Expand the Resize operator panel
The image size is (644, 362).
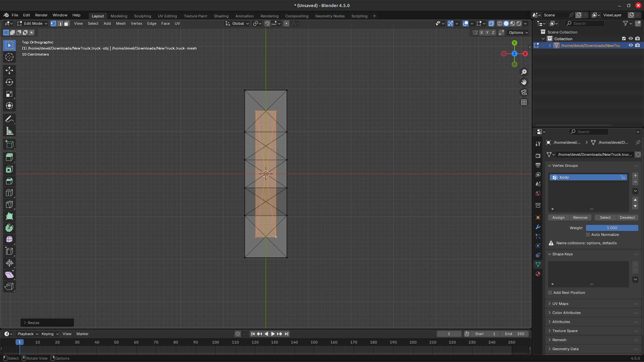pyautogui.click(x=25, y=323)
